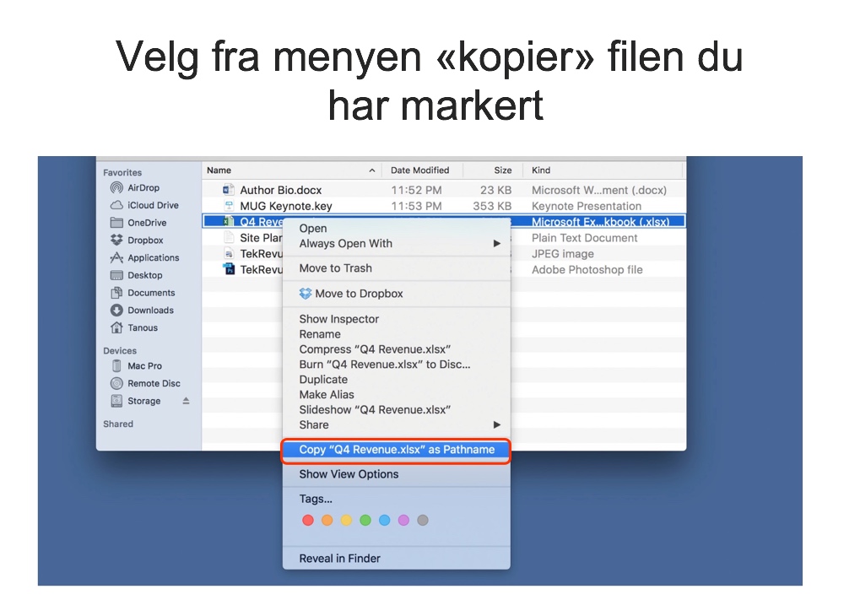Viewport: 844px width, 616px height.
Task: Choose Copy "Q4 Revenue.xlsx" as Pathname
Action: tap(397, 450)
